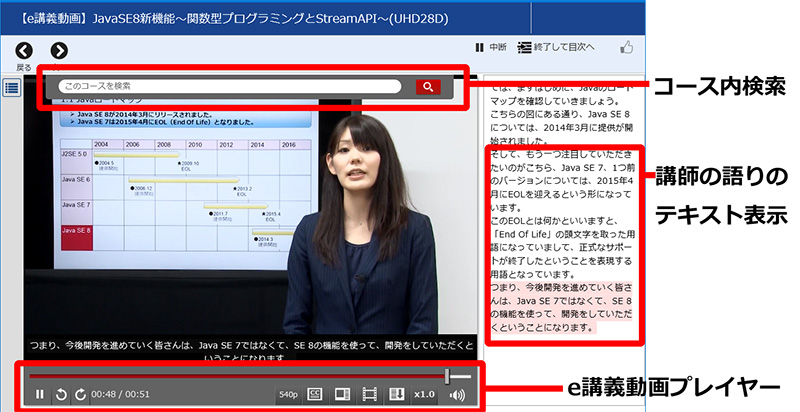Open the x1.0 playback speed menu
The width and height of the screenshot is (800, 412).
coord(424,394)
